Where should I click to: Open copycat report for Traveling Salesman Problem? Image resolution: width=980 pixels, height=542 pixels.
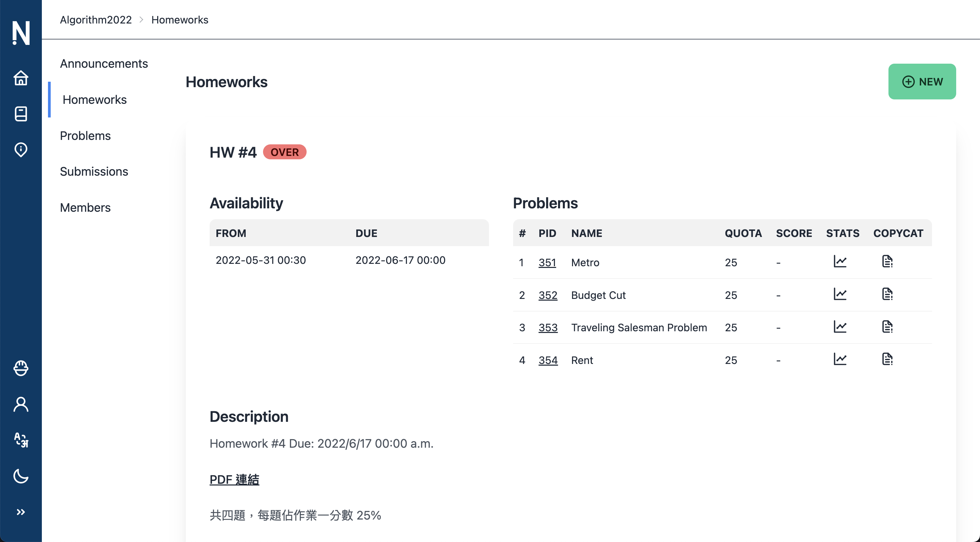pyautogui.click(x=887, y=326)
